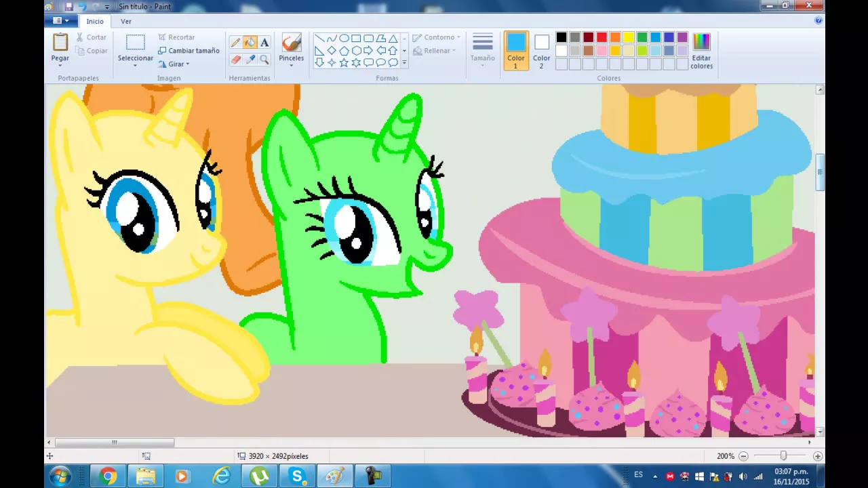Open Skype from taskbar
This screenshot has width=868, height=488.
pyautogui.click(x=297, y=476)
